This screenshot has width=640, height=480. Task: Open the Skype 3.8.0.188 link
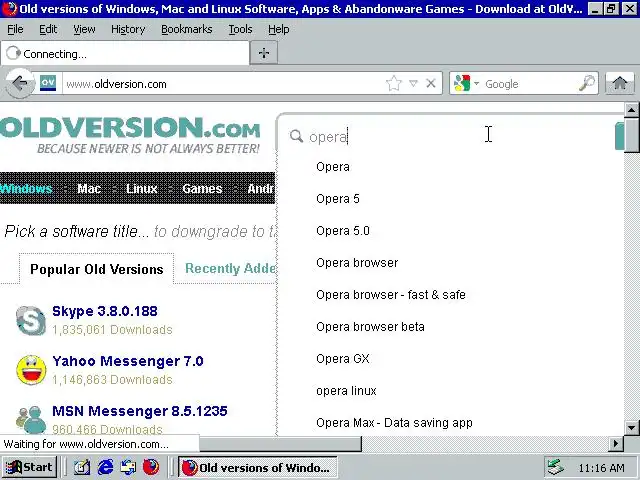pyautogui.click(x=104, y=311)
